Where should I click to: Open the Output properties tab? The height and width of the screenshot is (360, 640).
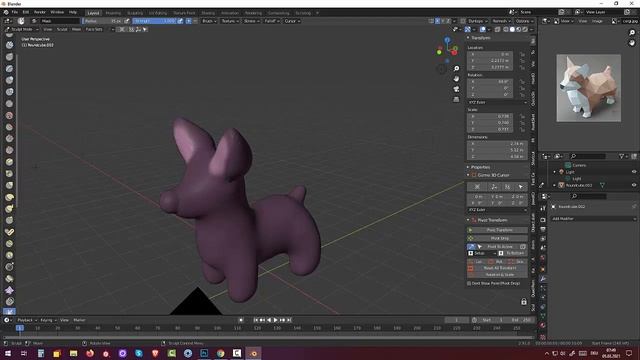click(x=543, y=229)
